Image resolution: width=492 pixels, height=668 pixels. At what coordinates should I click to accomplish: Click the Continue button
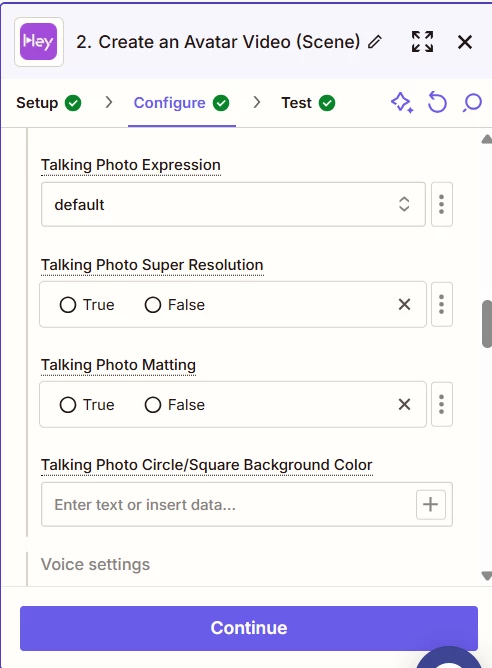point(249,628)
